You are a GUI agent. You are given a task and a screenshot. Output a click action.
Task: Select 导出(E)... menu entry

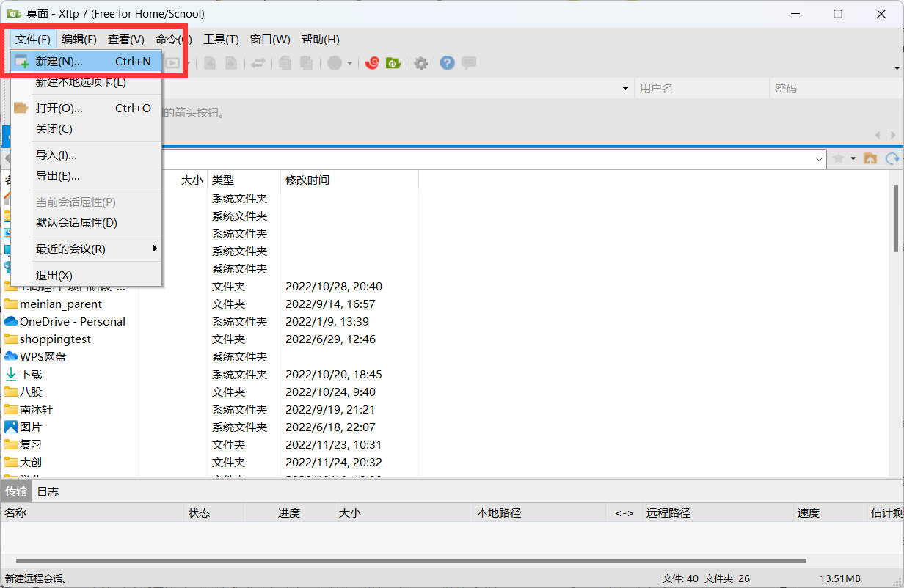(86, 176)
